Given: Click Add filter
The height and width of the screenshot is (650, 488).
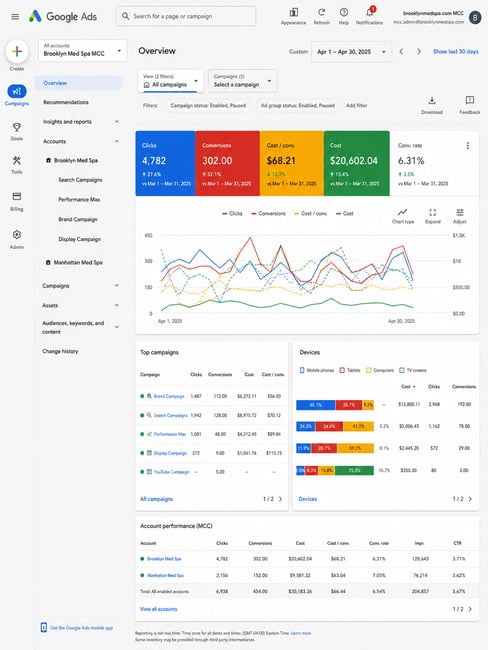Looking at the screenshot, I should pyautogui.click(x=357, y=105).
